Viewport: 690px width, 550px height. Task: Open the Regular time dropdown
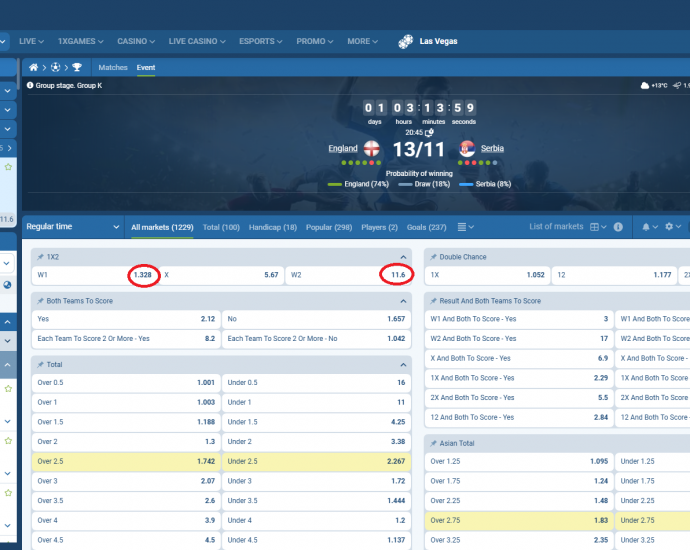click(x=73, y=227)
